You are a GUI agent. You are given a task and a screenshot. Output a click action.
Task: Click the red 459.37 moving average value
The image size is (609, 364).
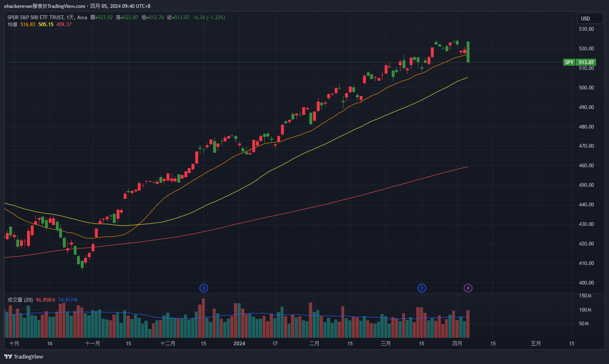point(64,25)
